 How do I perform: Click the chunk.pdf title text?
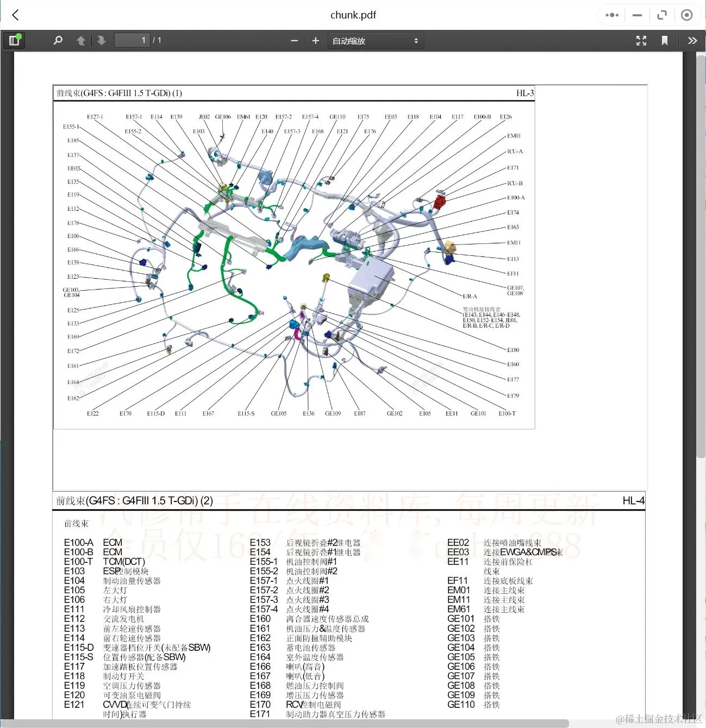pos(353,15)
